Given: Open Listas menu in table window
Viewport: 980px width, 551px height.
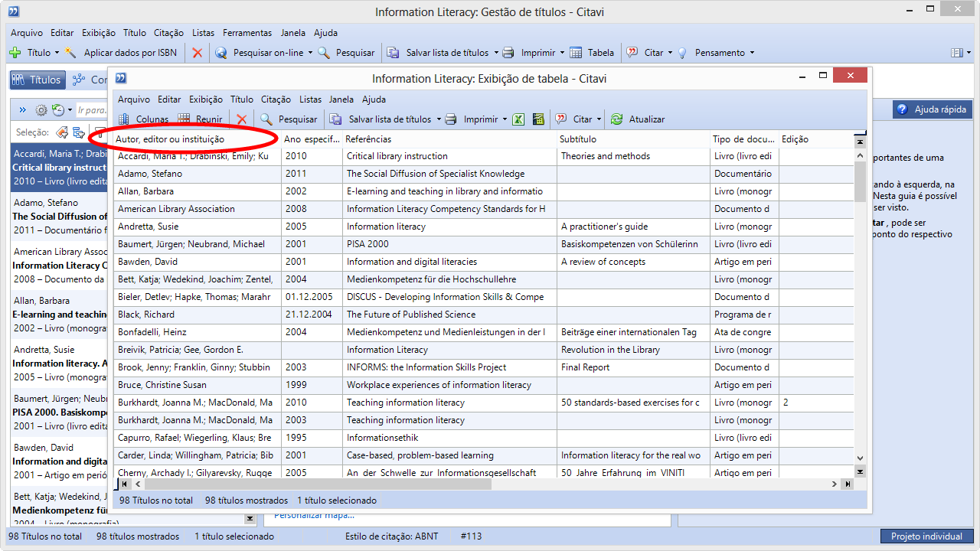Looking at the screenshot, I should pyautogui.click(x=310, y=99).
